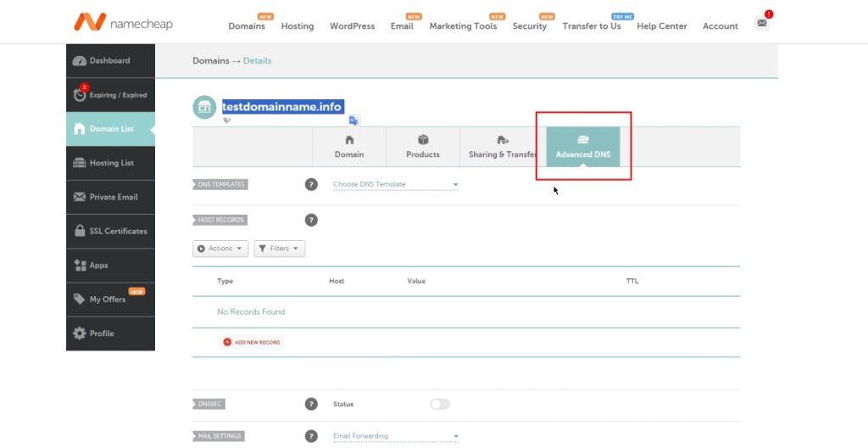Click the Host column header

[337, 281]
